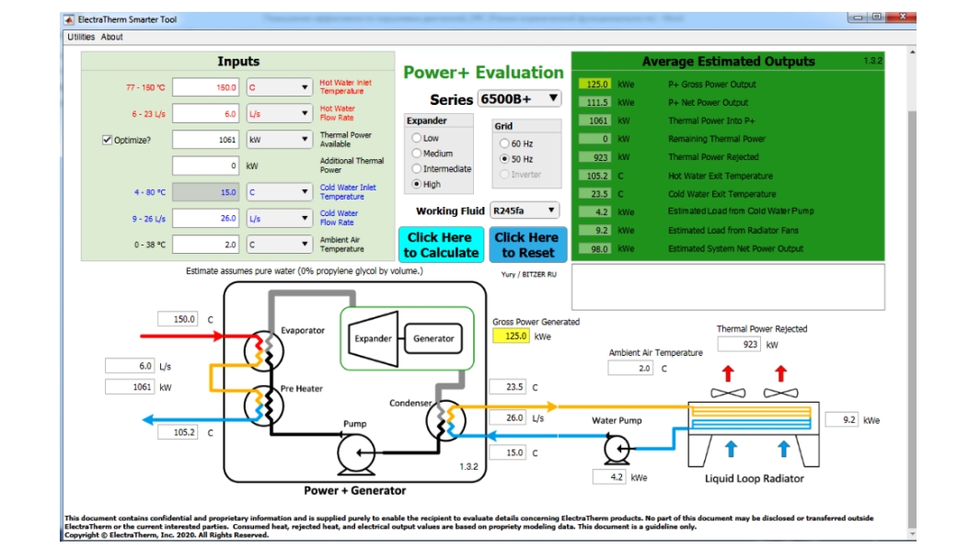Click the Estimated System Net Power 98.0 value

[x=595, y=249]
